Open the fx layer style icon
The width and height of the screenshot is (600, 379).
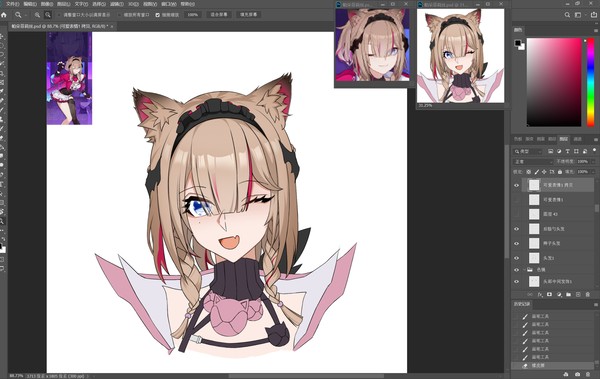(540, 294)
